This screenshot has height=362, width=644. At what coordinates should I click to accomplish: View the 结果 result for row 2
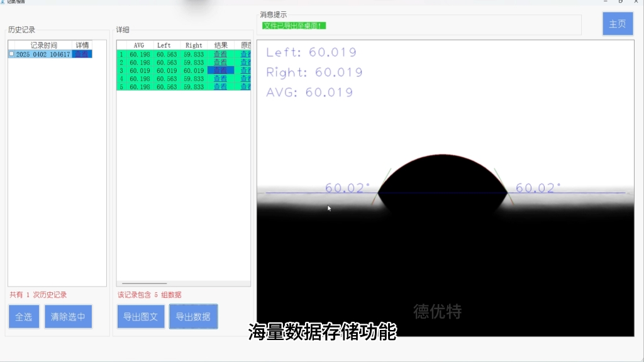(x=221, y=62)
